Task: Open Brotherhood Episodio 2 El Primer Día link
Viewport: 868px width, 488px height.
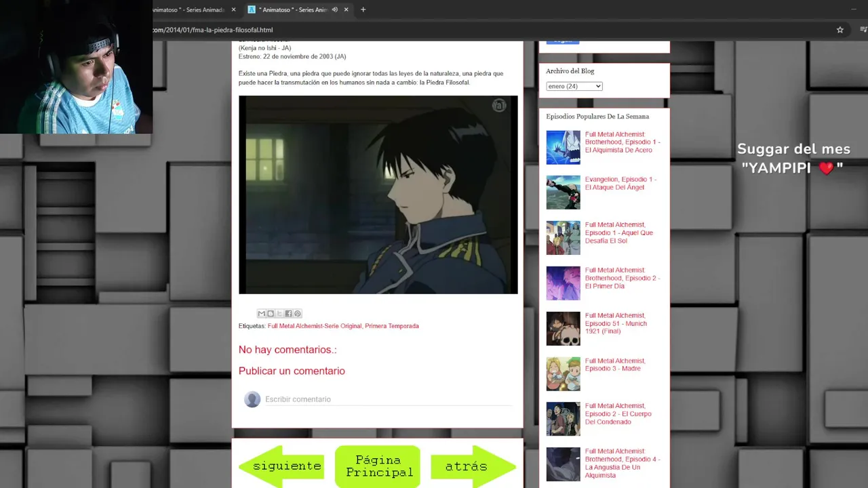Action: coord(623,278)
